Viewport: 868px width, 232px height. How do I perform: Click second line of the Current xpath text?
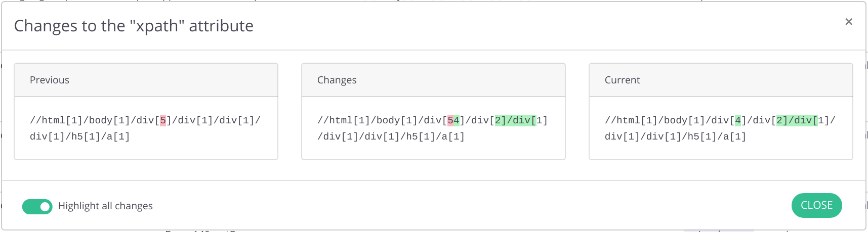point(675,136)
